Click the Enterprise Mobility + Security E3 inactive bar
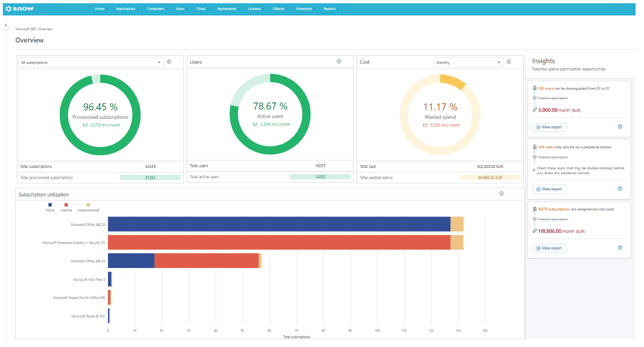The height and width of the screenshot is (347, 644). coord(279,242)
